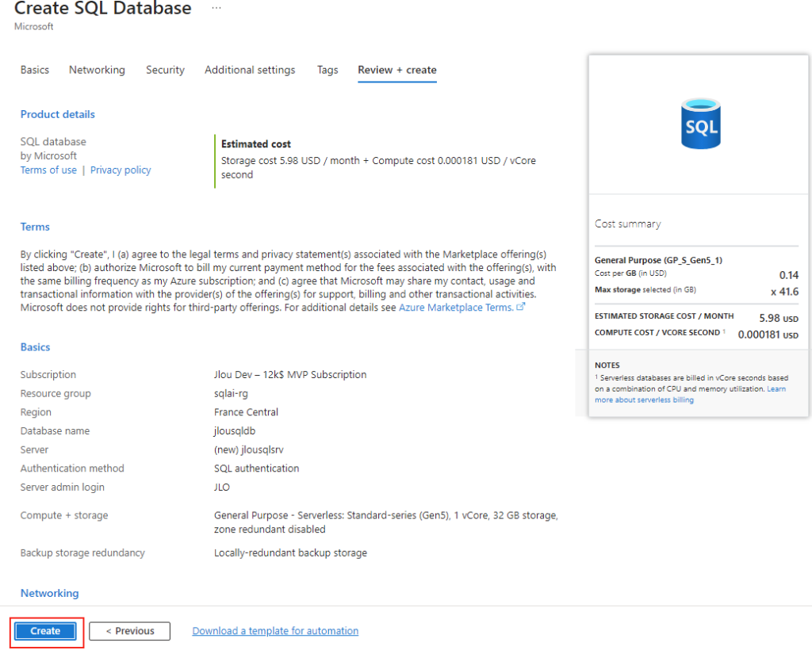Open the Privacy policy link
The height and width of the screenshot is (650, 812).
click(x=121, y=170)
